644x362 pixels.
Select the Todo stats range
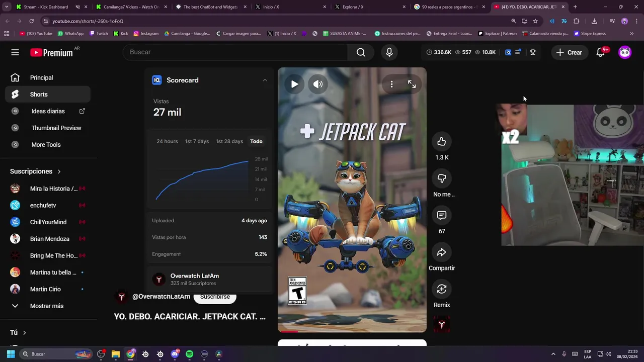coord(256,141)
